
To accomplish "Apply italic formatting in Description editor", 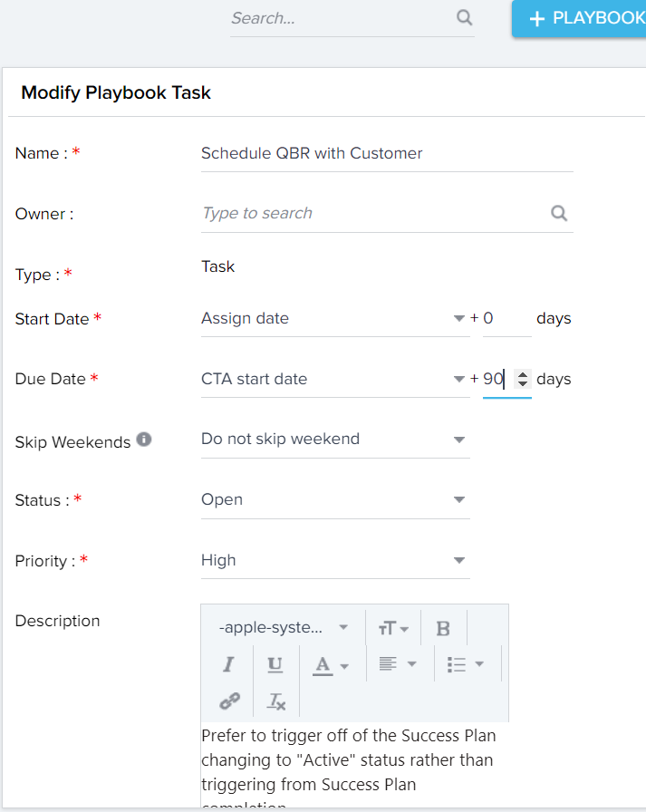I will [228, 664].
